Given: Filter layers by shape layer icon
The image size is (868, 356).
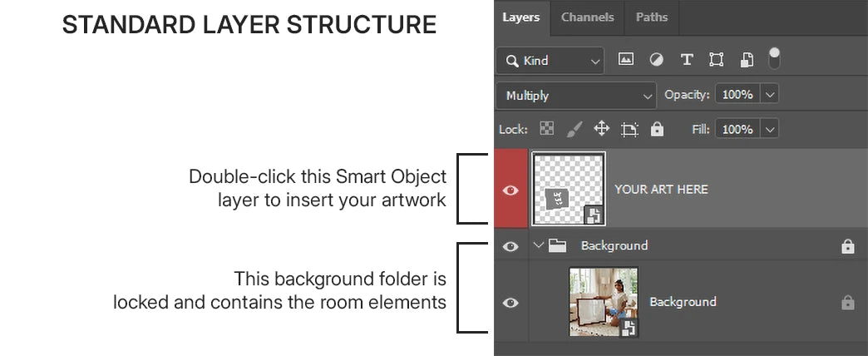Looking at the screenshot, I should 716,60.
